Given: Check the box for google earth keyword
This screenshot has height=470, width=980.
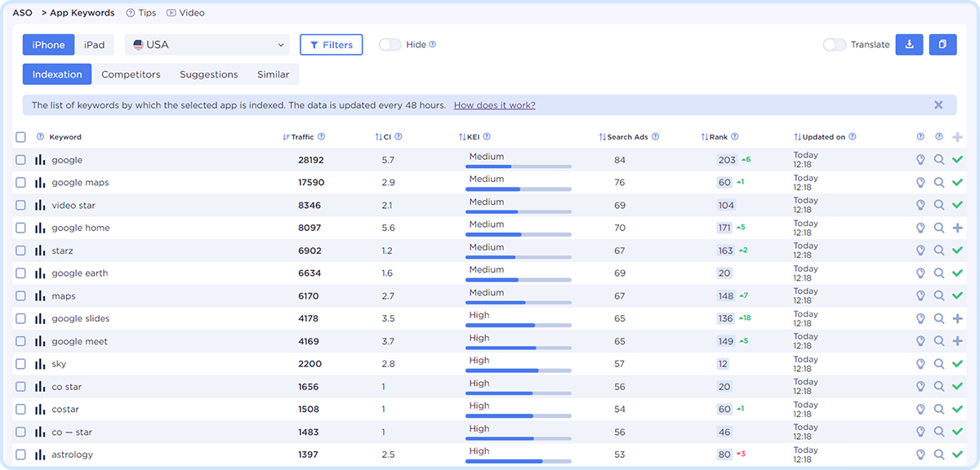Looking at the screenshot, I should pyautogui.click(x=20, y=273).
